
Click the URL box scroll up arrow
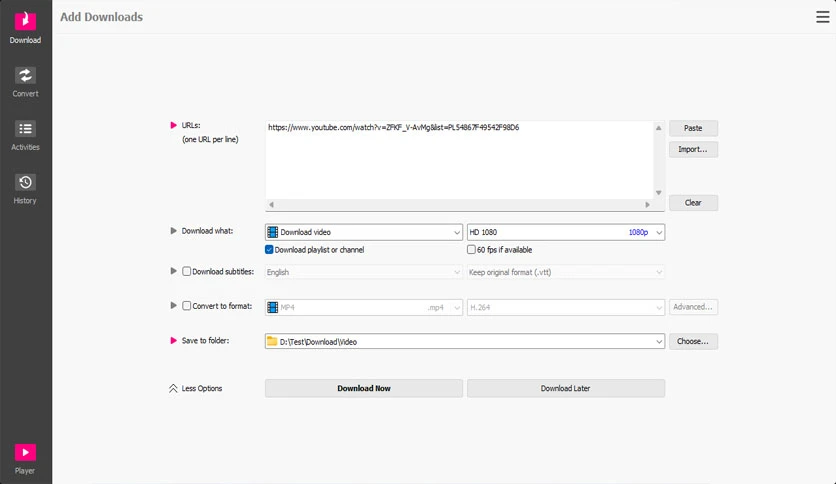pos(658,128)
